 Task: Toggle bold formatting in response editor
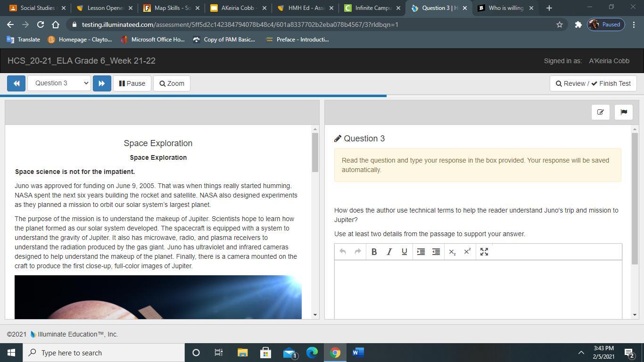(374, 252)
